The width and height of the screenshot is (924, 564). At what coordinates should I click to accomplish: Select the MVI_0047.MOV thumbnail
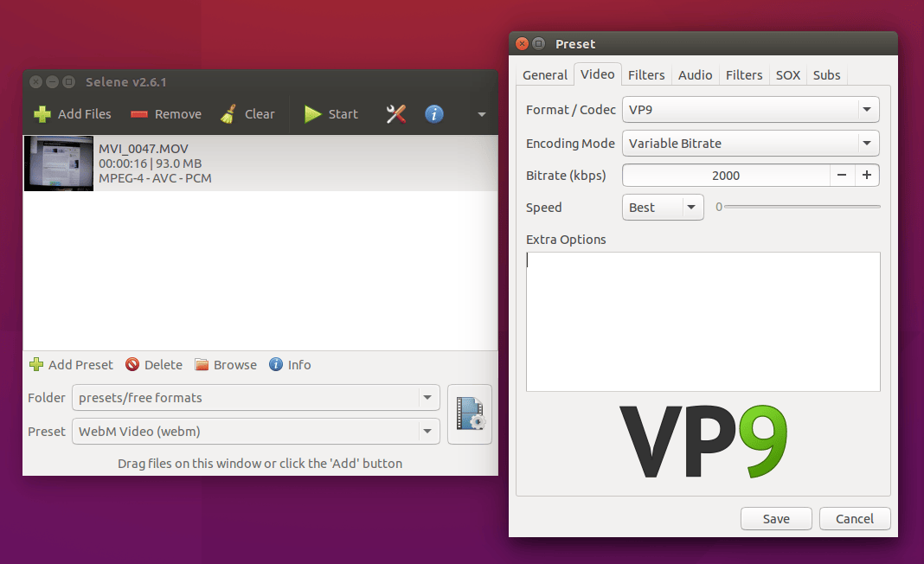click(x=58, y=163)
